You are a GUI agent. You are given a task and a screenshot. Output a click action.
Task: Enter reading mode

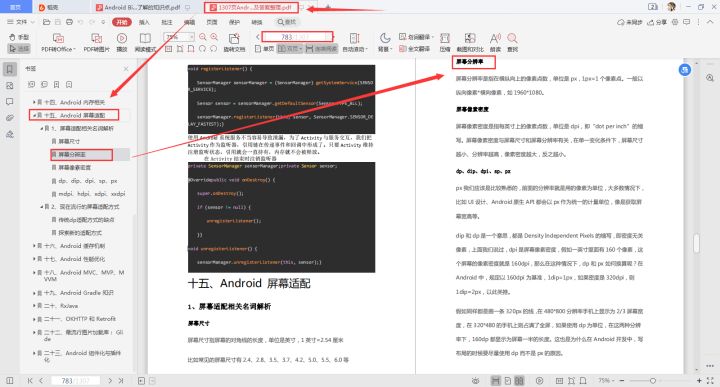[145, 43]
